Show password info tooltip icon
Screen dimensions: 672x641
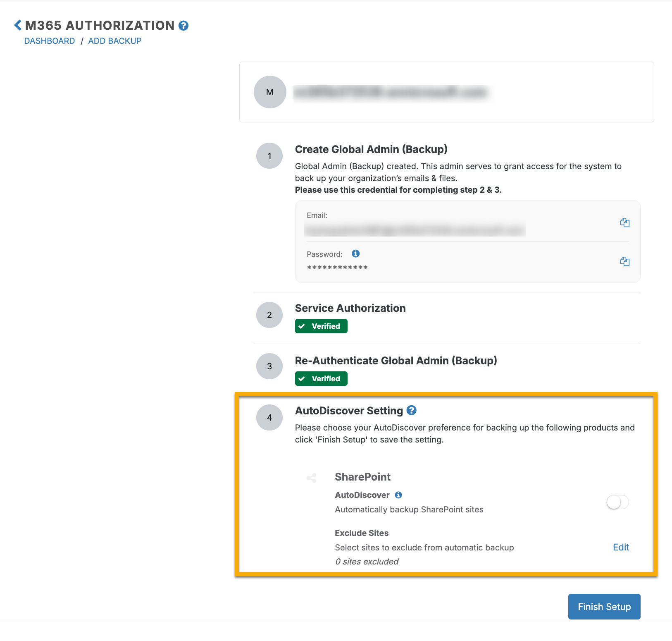355,254
